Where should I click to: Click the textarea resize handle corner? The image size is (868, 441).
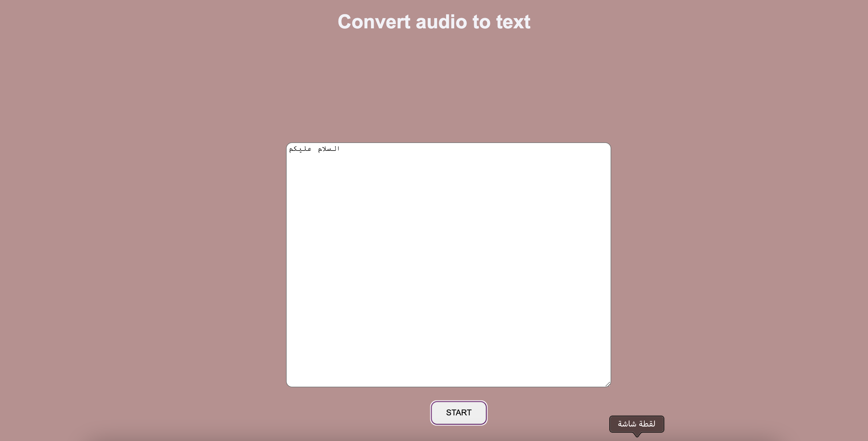click(x=608, y=384)
